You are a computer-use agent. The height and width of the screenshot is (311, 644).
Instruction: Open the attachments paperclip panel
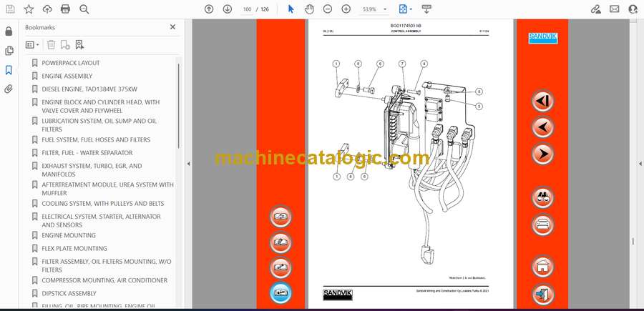9,89
